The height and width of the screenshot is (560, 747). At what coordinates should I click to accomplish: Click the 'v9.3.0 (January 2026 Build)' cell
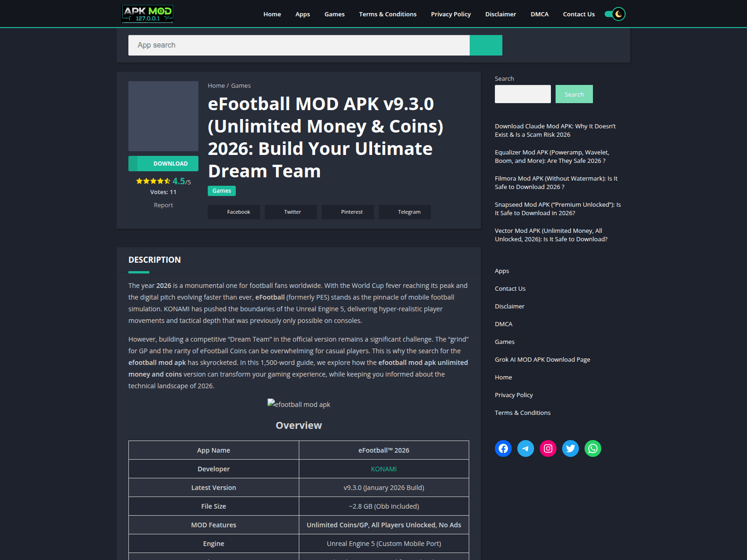[384, 488]
